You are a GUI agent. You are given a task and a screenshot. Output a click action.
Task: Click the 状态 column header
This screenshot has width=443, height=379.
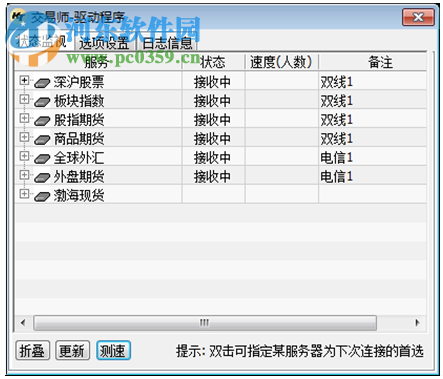(x=213, y=62)
